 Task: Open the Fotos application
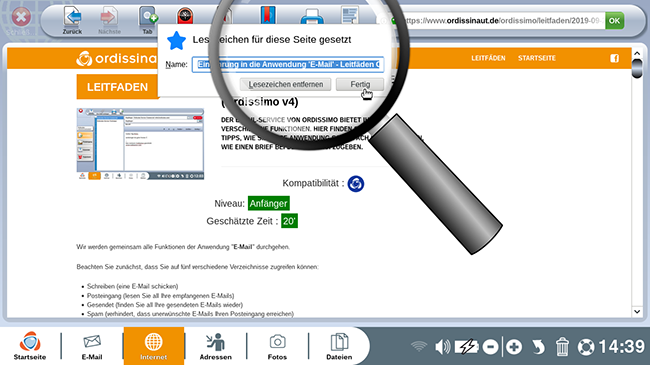click(277, 346)
